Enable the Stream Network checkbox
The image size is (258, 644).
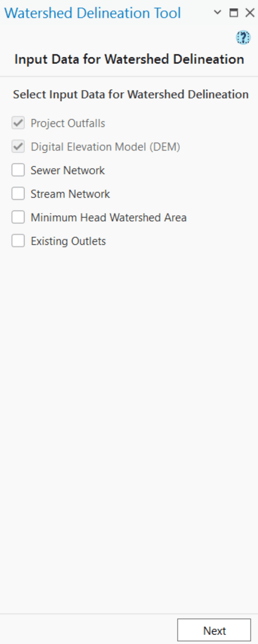(x=18, y=193)
